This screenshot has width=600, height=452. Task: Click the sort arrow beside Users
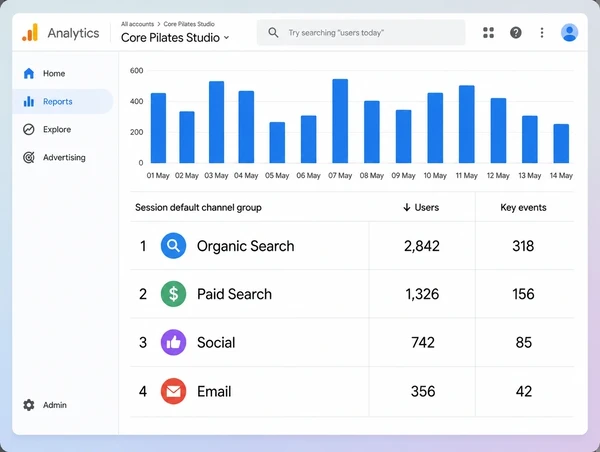tap(406, 207)
